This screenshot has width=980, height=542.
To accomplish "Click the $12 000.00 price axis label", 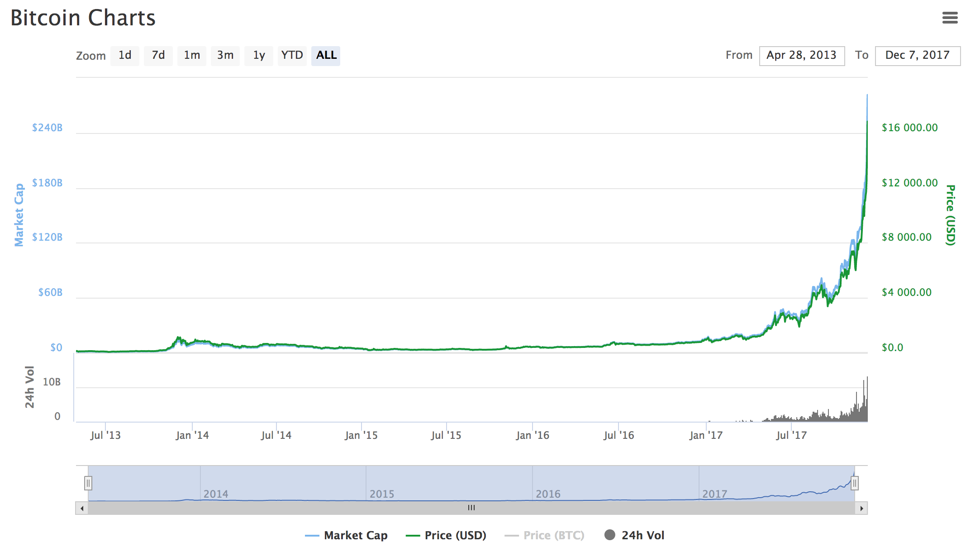I will [x=910, y=183].
